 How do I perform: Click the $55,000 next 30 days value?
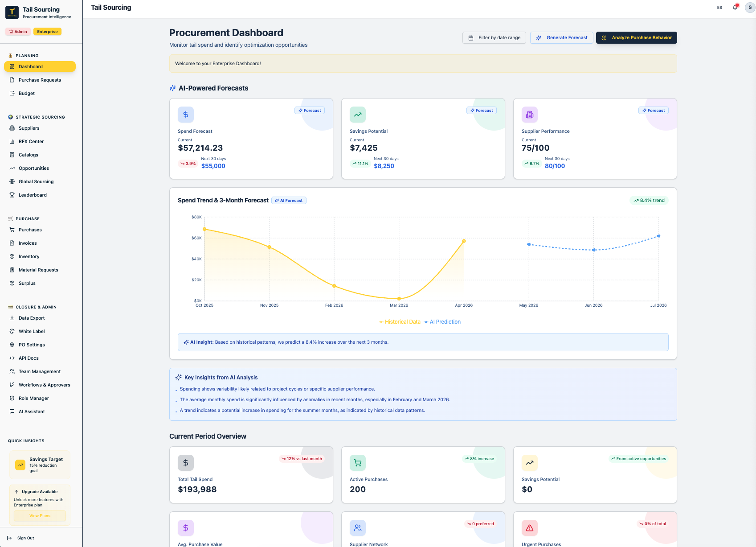point(213,166)
